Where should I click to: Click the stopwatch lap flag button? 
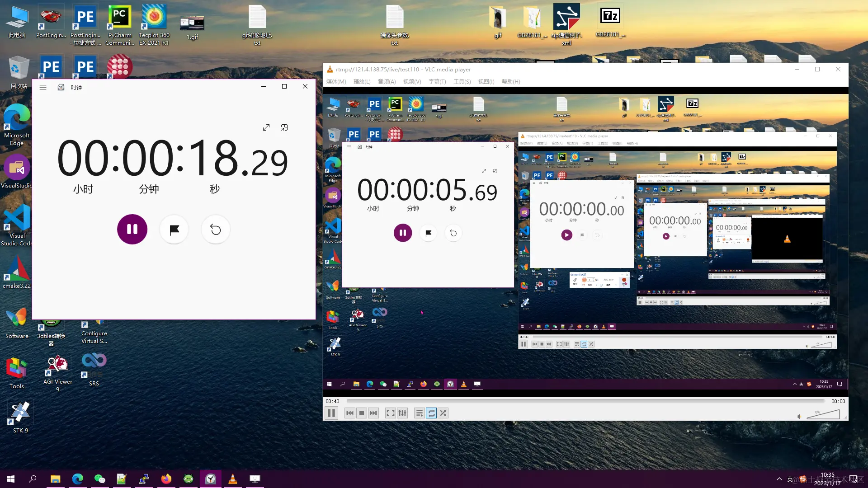(x=174, y=230)
